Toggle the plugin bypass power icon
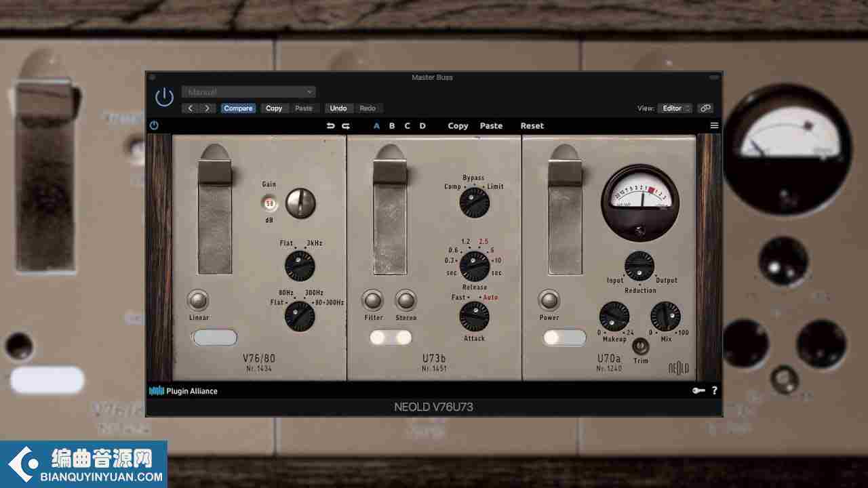868x488 pixels. click(154, 125)
